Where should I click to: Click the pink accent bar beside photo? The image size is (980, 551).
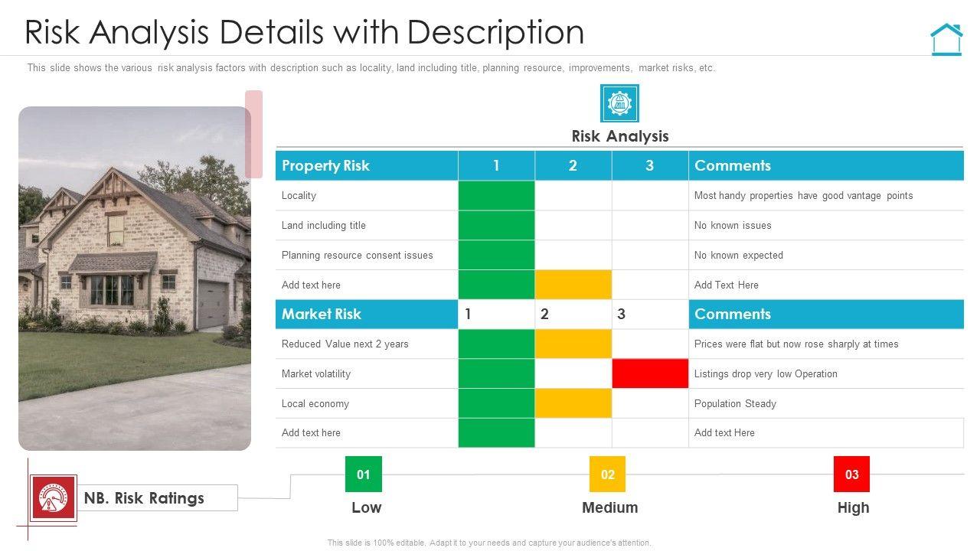(x=253, y=134)
